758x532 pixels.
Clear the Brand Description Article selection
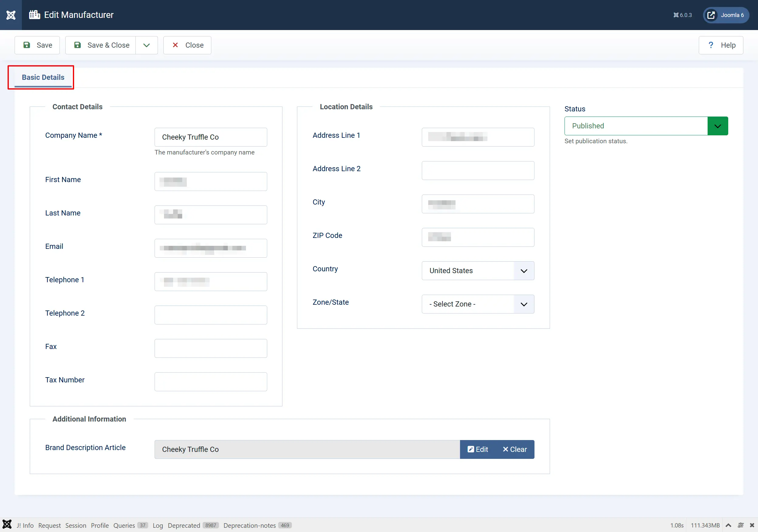[515, 449]
